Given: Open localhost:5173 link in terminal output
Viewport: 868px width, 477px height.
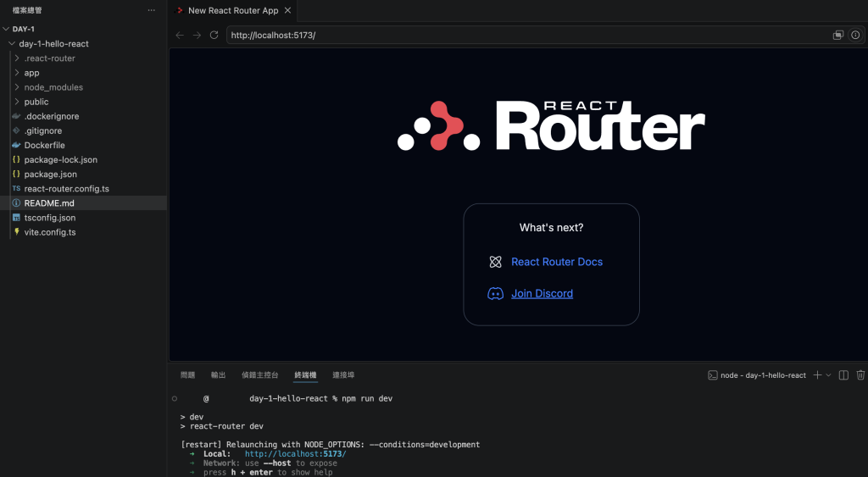Looking at the screenshot, I should [x=296, y=454].
